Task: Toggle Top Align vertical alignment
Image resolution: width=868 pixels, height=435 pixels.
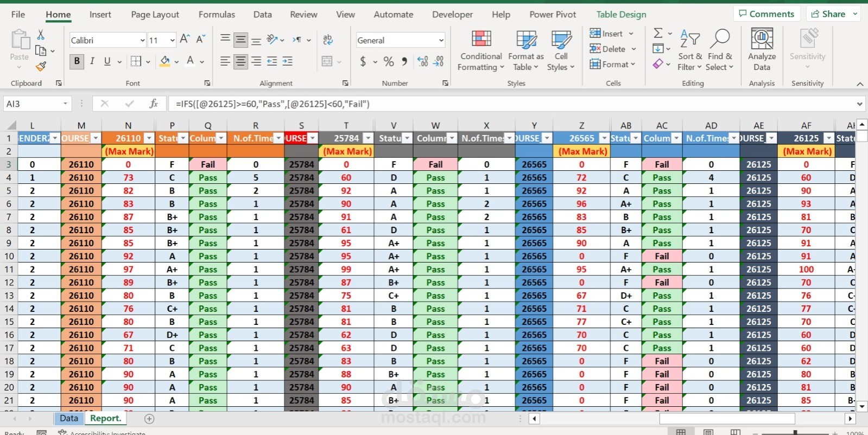Action: (225, 39)
